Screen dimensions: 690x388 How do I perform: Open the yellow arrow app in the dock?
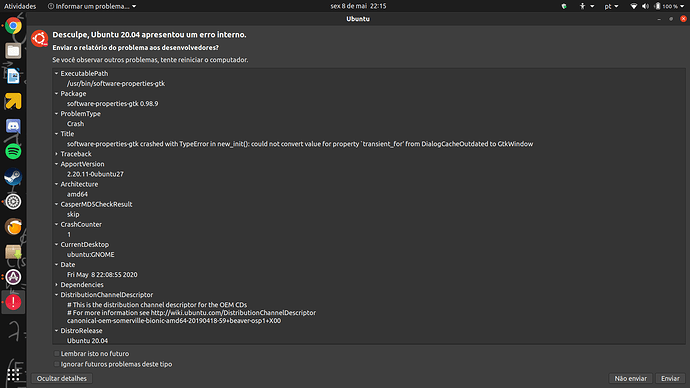point(13,101)
